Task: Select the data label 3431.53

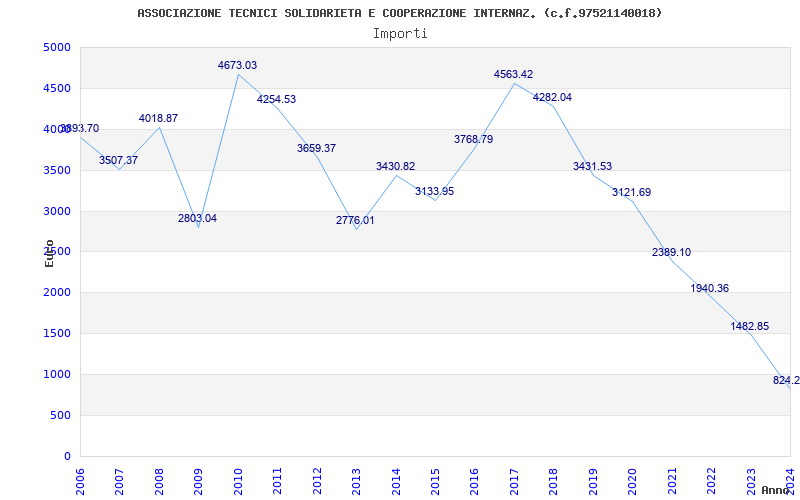Action: pos(592,166)
